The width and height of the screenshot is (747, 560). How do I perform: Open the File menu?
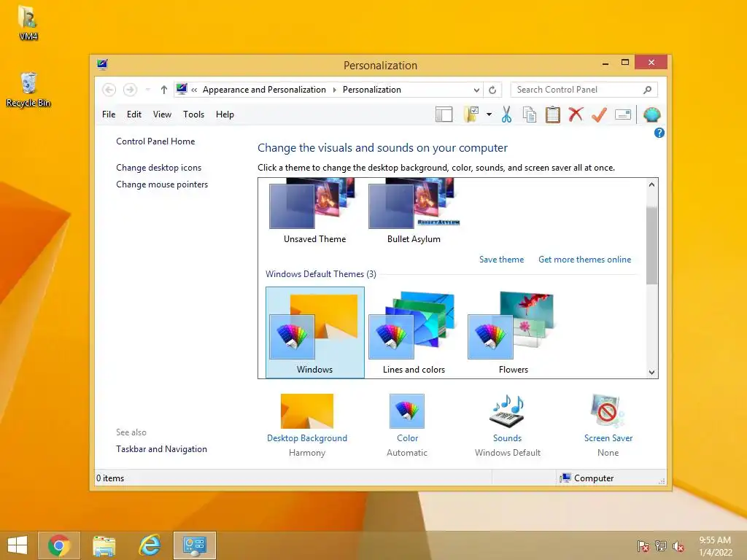[x=109, y=114]
